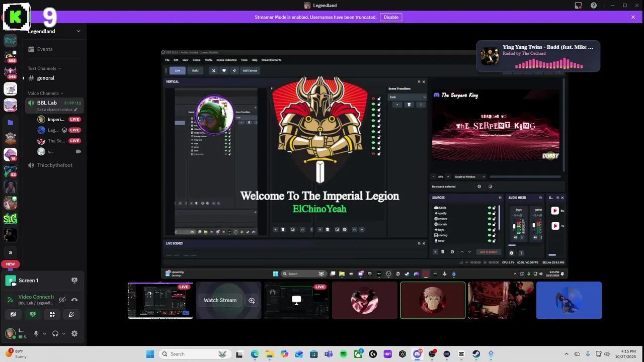Open Scene Collection menu in streamed OBS
The image size is (644, 362).
click(x=226, y=60)
